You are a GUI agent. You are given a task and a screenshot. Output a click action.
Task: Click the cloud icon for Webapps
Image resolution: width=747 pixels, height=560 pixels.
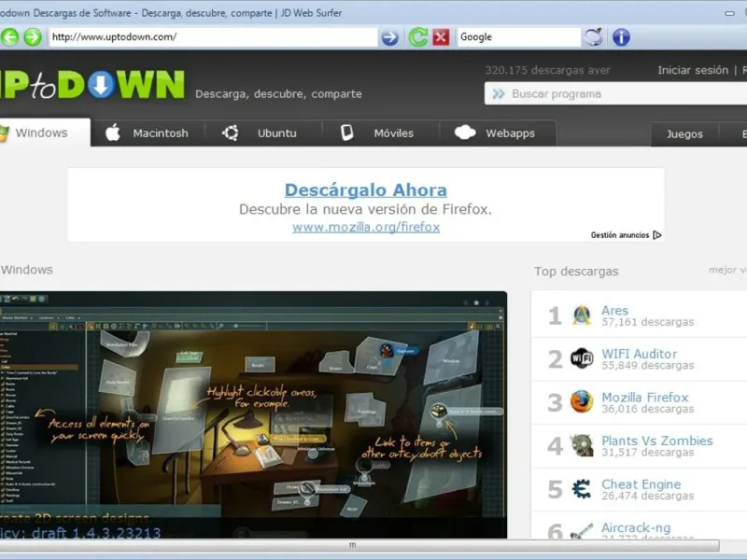(x=465, y=133)
